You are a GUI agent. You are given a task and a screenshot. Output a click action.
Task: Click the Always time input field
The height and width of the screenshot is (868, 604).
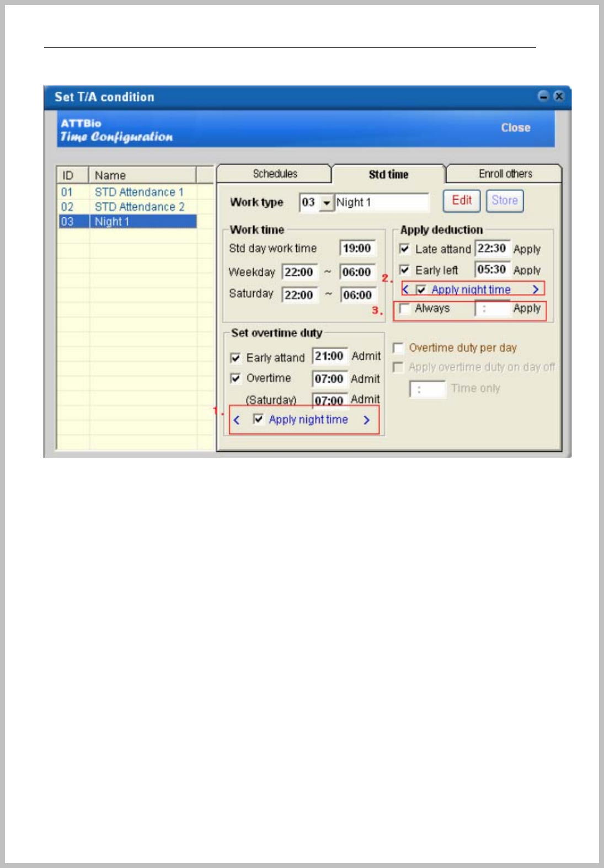pyautogui.click(x=493, y=309)
